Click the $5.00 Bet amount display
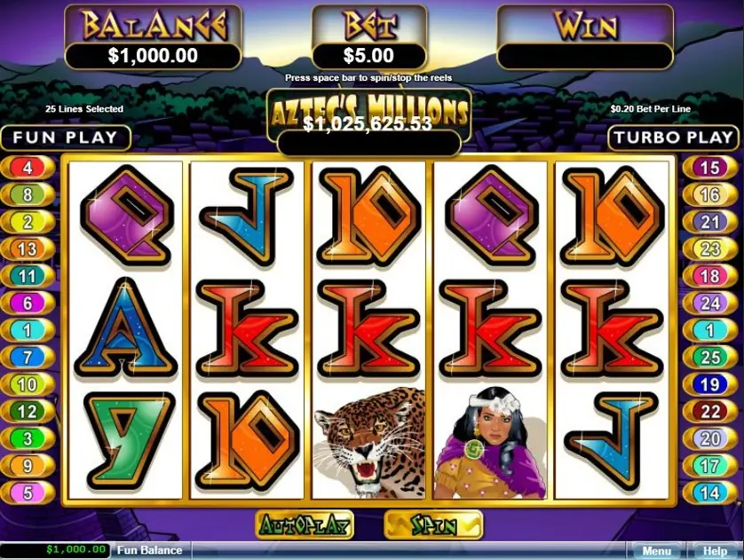This screenshot has height=560, width=744. 368,56
